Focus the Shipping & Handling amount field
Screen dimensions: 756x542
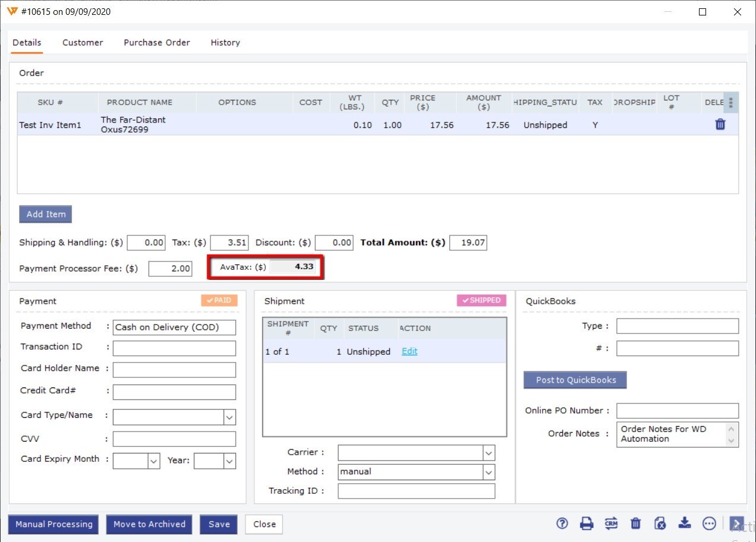tap(146, 242)
